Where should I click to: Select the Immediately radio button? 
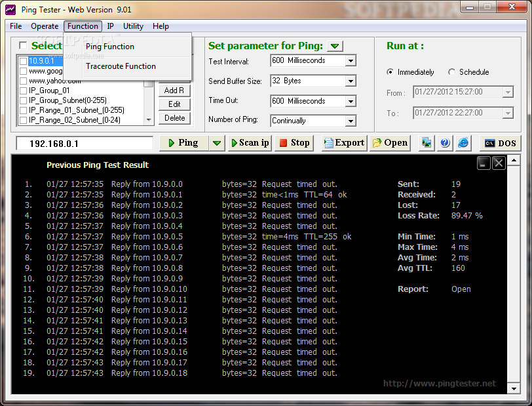point(390,72)
